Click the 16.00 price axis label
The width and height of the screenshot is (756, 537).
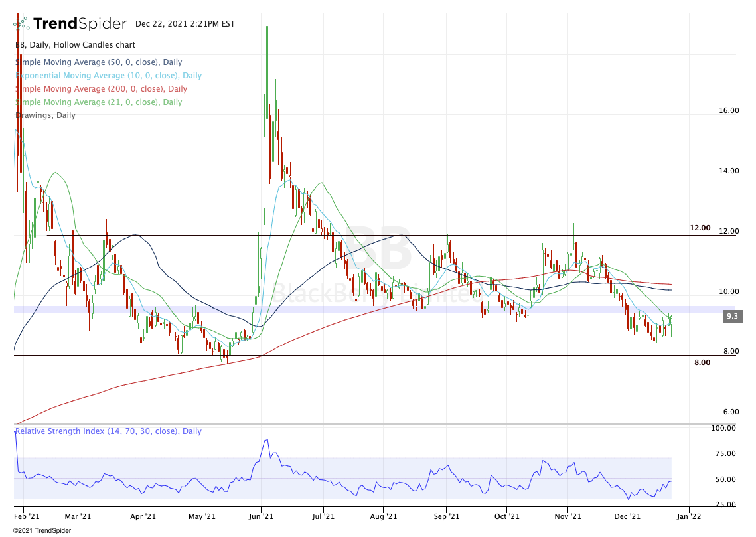[x=729, y=110]
